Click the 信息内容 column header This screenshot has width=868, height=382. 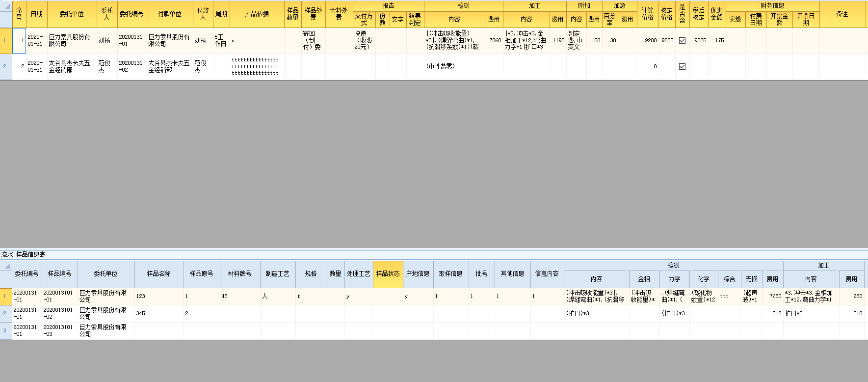[x=547, y=273]
